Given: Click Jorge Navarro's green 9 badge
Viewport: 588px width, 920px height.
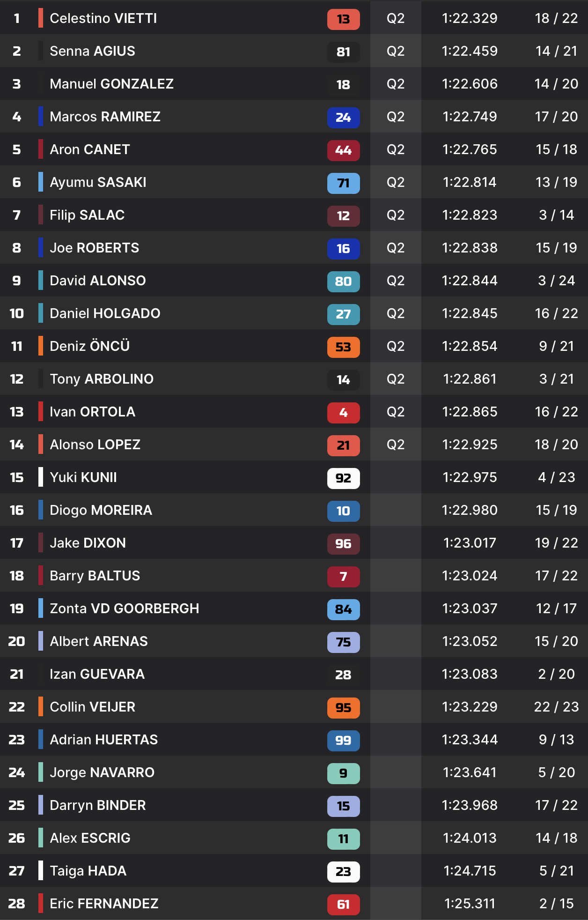Looking at the screenshot, I should click(x=343, y=773).
